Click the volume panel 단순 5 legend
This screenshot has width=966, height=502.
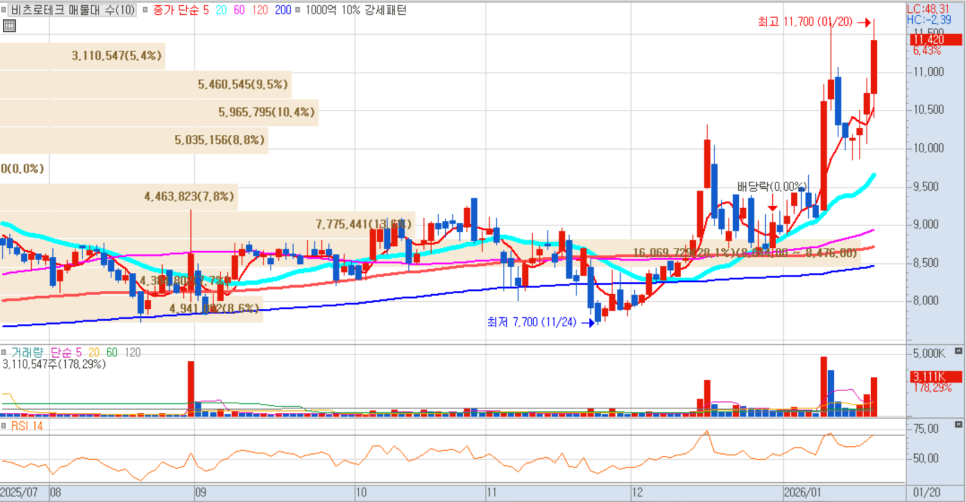click(66, 353)
